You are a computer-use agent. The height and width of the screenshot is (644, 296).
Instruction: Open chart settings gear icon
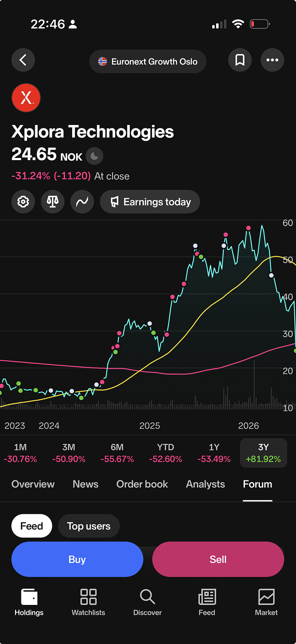click(23, 202)
